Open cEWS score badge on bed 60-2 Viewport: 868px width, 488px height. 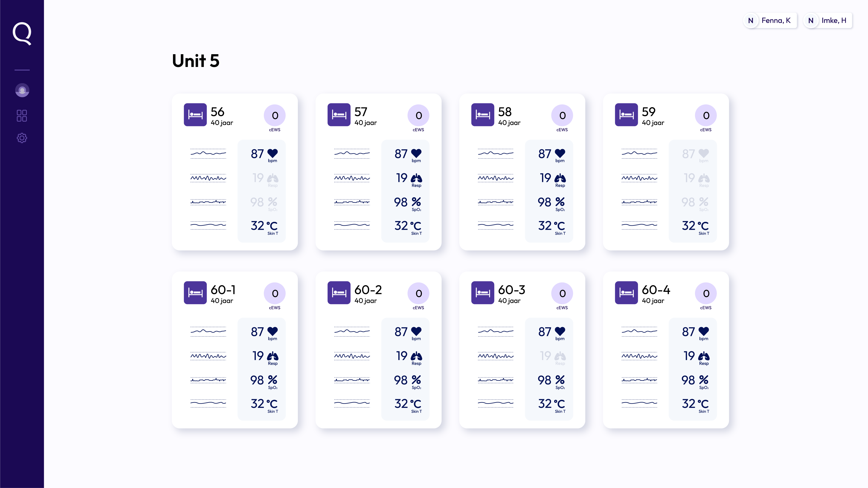[x=418, y=293]
